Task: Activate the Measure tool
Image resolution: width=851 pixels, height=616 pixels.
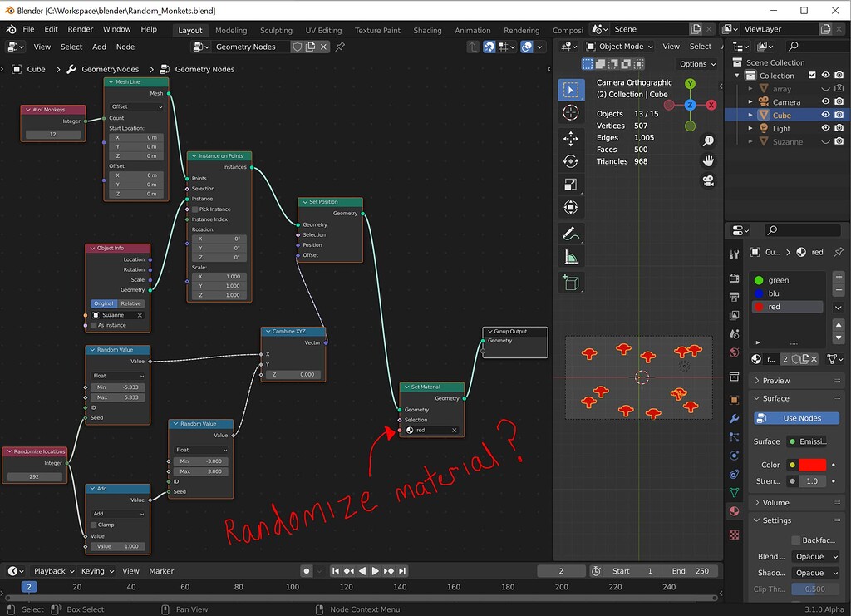Action: point(570,256)
